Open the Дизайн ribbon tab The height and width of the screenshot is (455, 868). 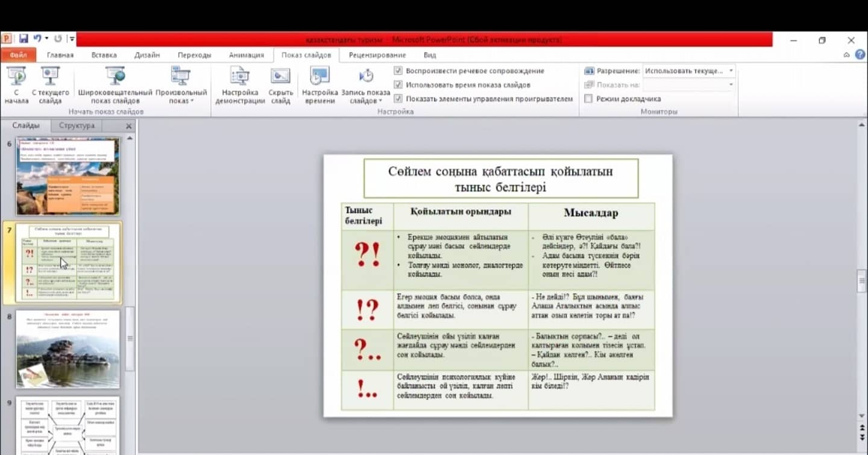147,55
